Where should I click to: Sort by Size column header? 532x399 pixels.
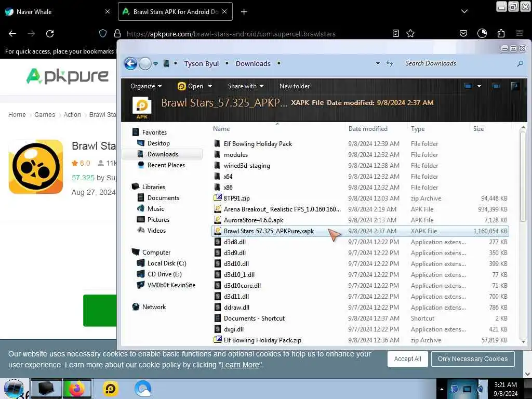(x=478, y=129)
